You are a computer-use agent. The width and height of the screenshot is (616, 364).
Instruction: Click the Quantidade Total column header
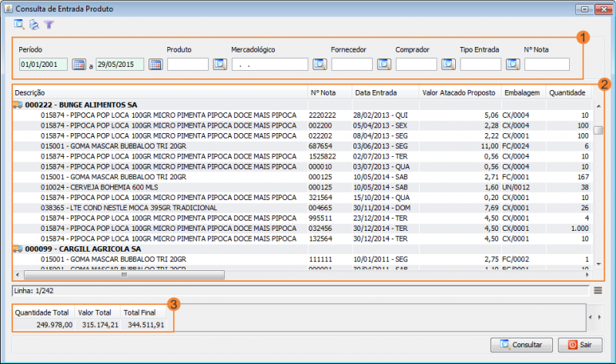[44, 312]
